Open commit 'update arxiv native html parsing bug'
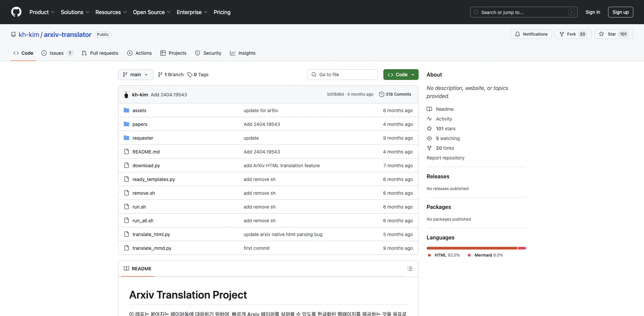The height and width of the screenshot is (316, 644). (x=283, y=234)
